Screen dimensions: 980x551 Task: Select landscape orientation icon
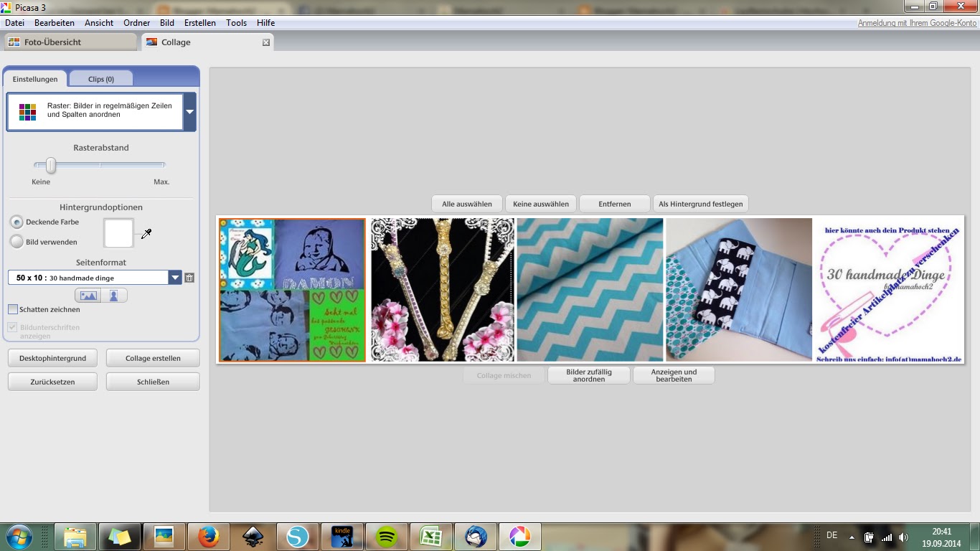pos(88,296)
